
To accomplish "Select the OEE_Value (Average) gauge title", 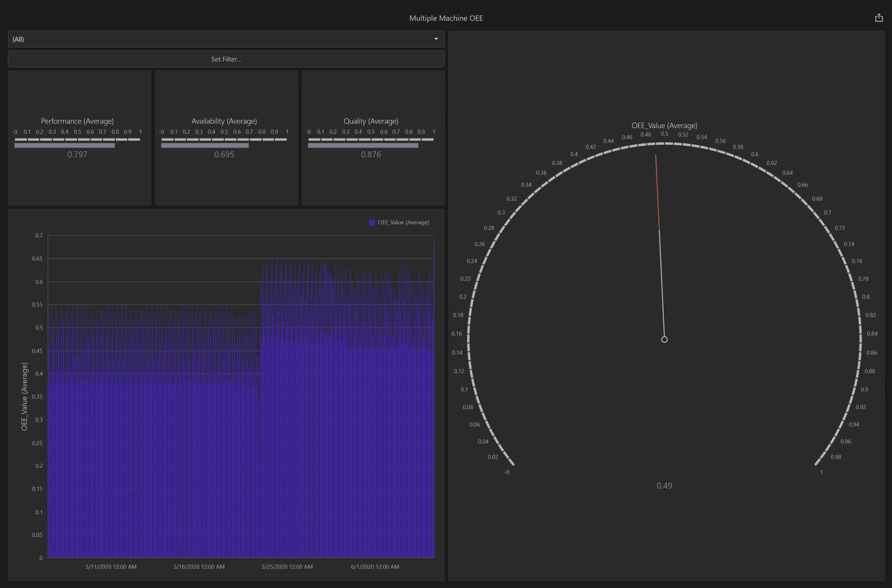I will click(664, 126).
